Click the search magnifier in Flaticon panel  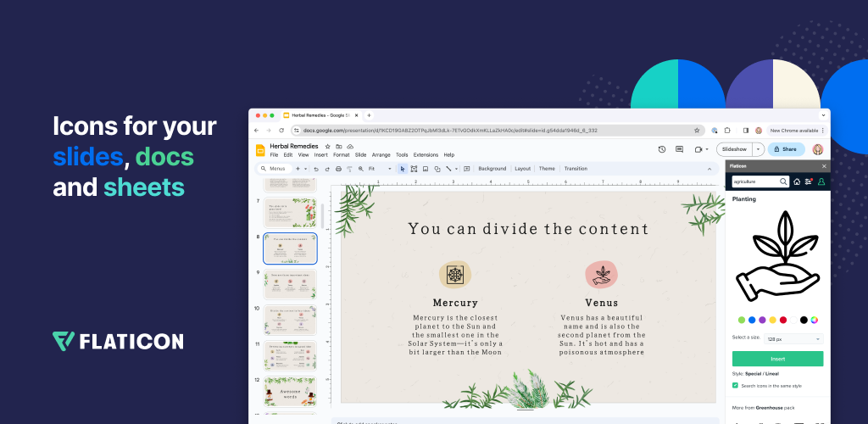tap(783, 181)
